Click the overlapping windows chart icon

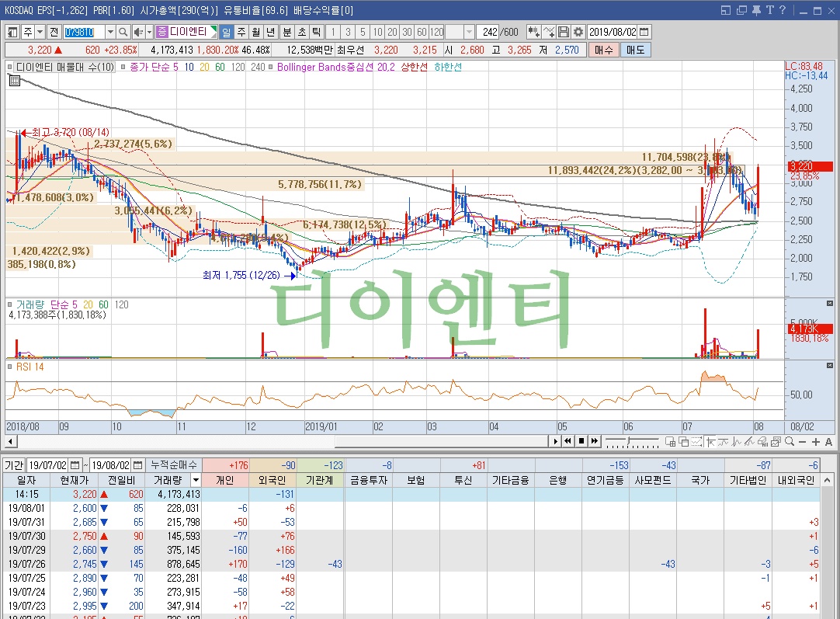point(684,442)
